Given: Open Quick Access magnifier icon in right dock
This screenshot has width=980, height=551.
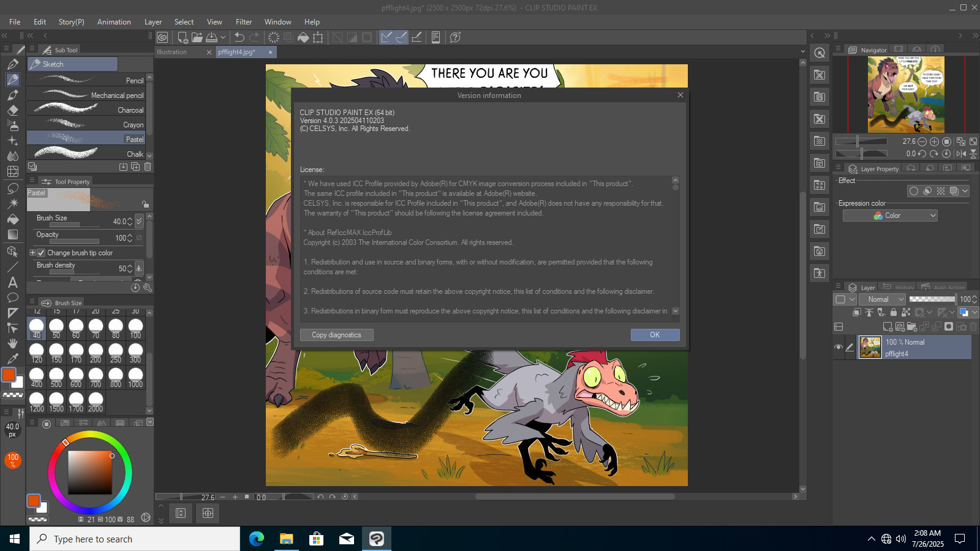Looking at the screenshot, I should [x=820, y=53].
